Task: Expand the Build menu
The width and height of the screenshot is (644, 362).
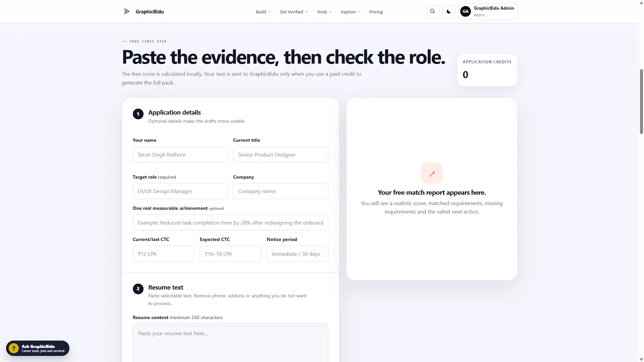Action: (263, 12)
